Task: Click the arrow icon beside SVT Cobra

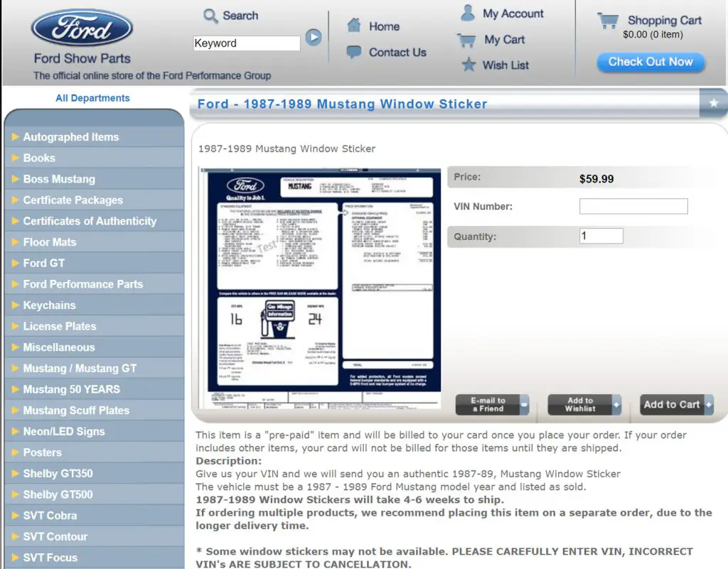Action: coord(16,515)
